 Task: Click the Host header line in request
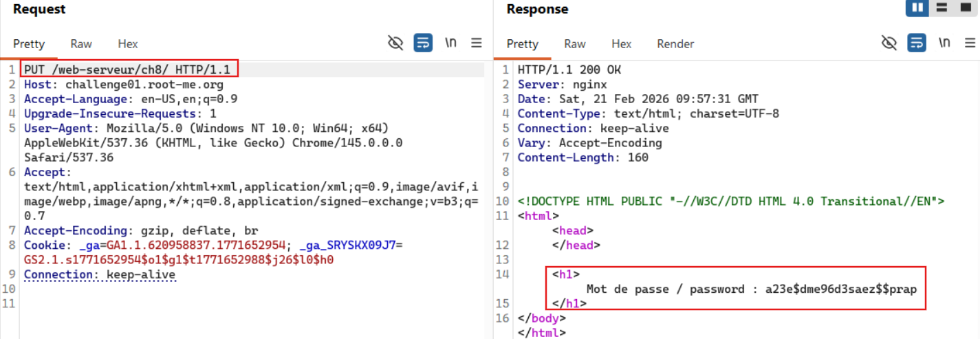point(124,85)
